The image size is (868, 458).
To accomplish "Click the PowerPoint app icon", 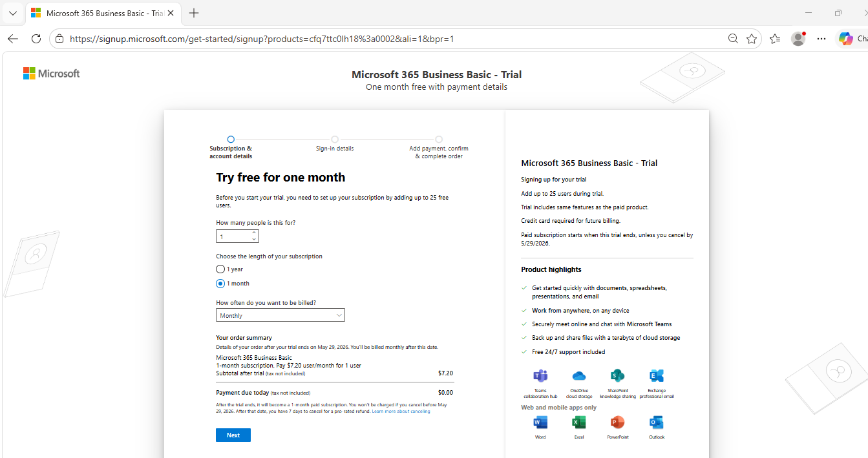I will point(617,422).
